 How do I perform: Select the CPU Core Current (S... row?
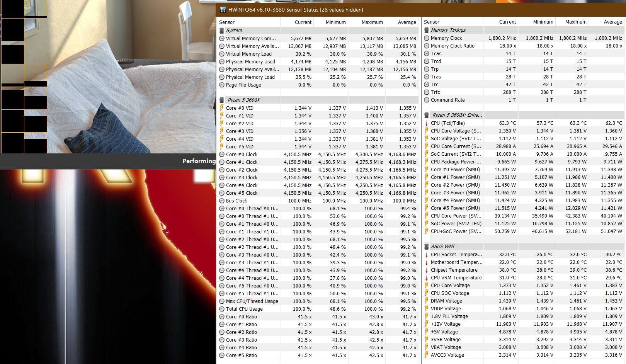[524, 146]
